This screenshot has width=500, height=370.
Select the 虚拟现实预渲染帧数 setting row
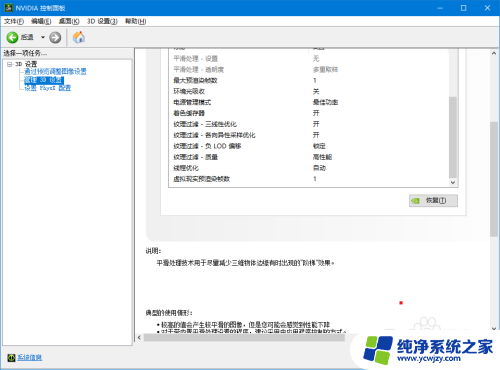point(309,179)
